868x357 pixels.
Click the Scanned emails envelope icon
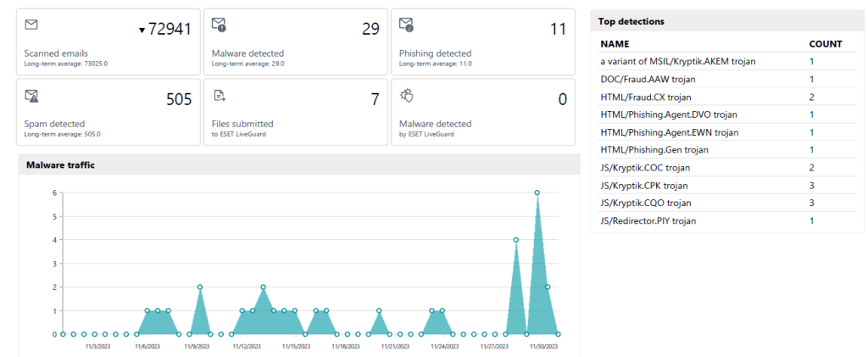[32, 25]
